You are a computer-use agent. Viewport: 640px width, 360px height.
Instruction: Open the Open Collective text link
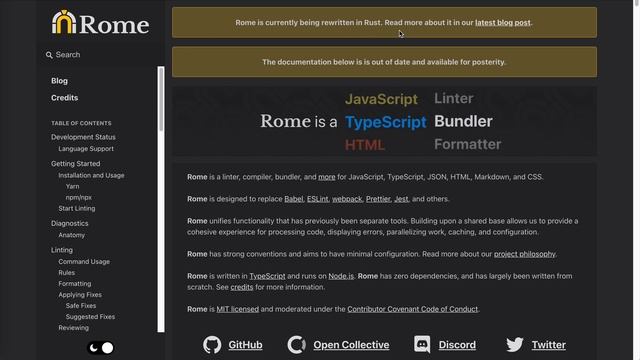click(x=351, y=345)
